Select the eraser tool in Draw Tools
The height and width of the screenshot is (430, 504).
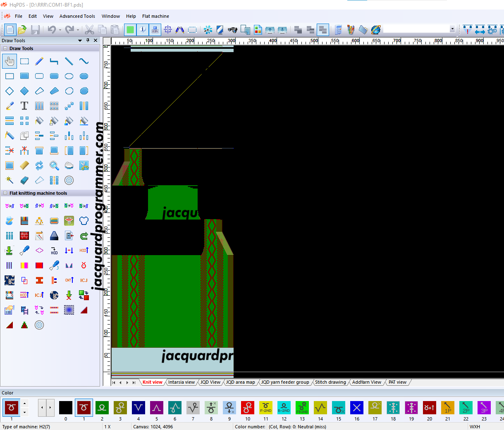click(24, 180)
